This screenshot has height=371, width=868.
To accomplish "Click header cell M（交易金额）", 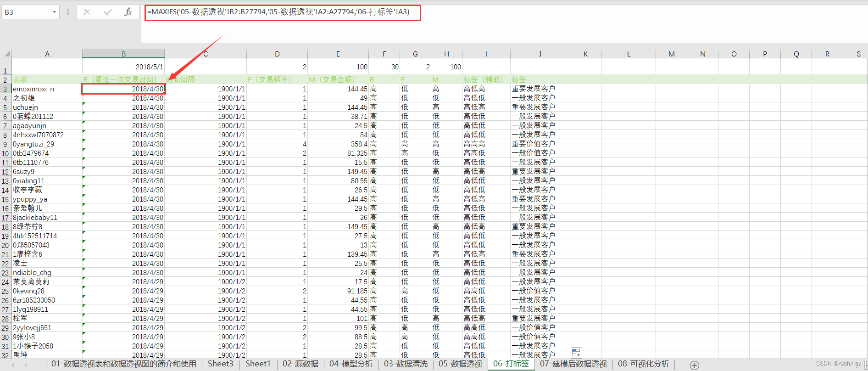I will [x=338, y=79].
